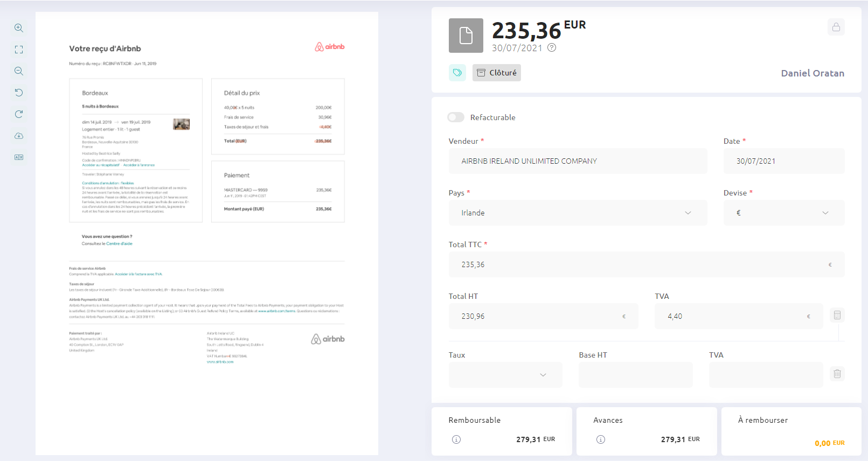The image size is (868, 461).
Task: Edit the Total HT field
Action: coord(543,316)
